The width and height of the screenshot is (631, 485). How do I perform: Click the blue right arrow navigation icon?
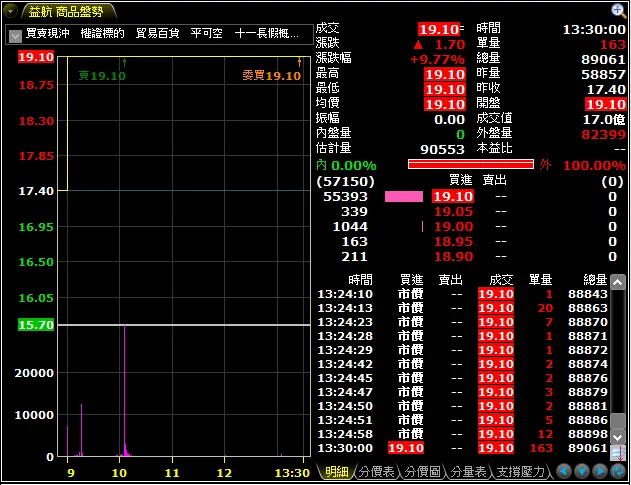coord(600,471)
